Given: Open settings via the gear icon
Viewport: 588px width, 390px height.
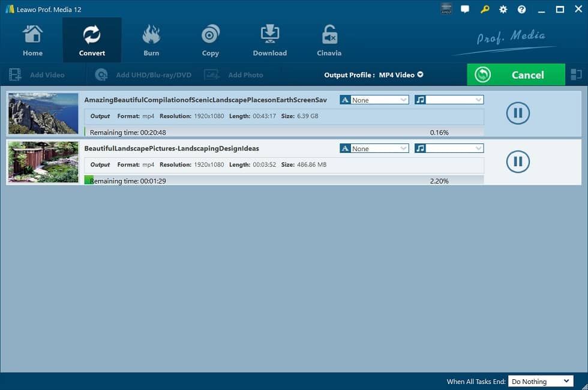Looking at the screenshot, I should click(503, 10).
